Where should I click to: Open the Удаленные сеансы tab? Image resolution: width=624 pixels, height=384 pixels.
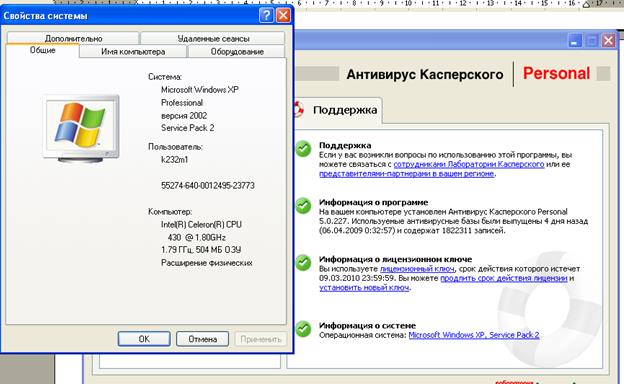pos(213,39)
